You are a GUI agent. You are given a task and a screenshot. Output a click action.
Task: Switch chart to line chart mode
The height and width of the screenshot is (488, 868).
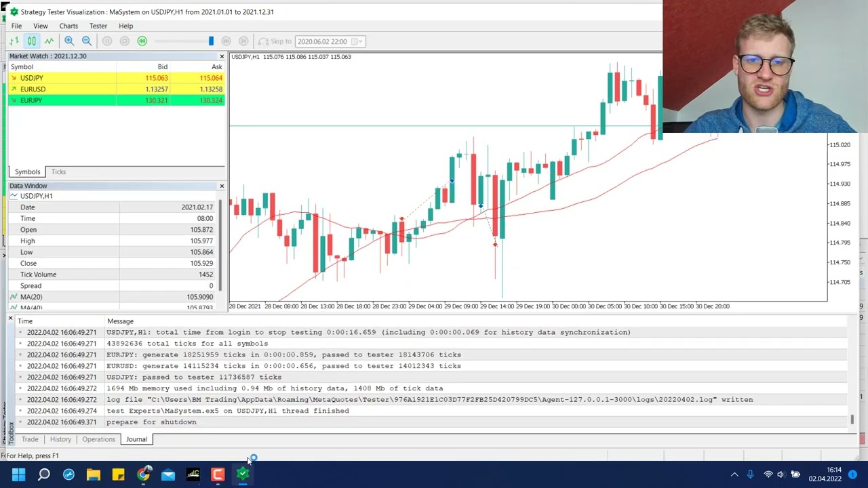(x=49, y=41)
